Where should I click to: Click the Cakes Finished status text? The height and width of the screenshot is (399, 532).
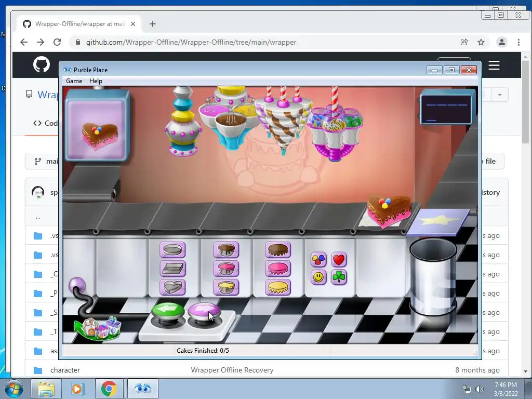[x=203, y=351]
